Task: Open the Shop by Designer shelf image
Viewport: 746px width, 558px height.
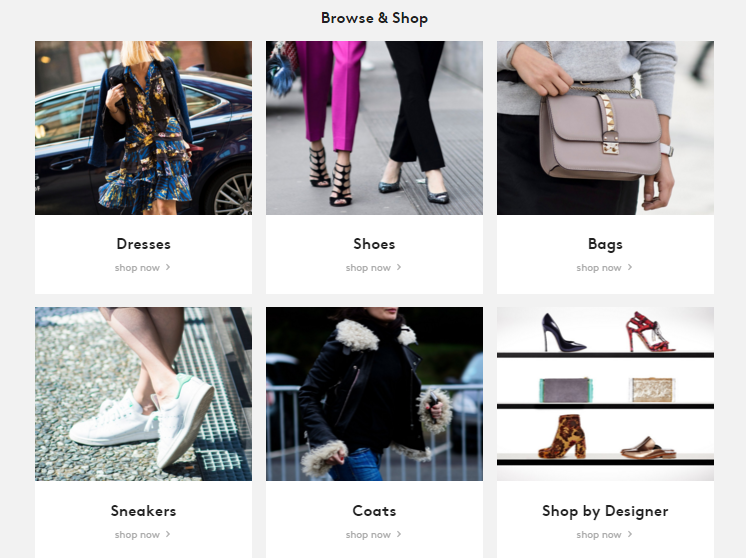Action: [605, 394]
